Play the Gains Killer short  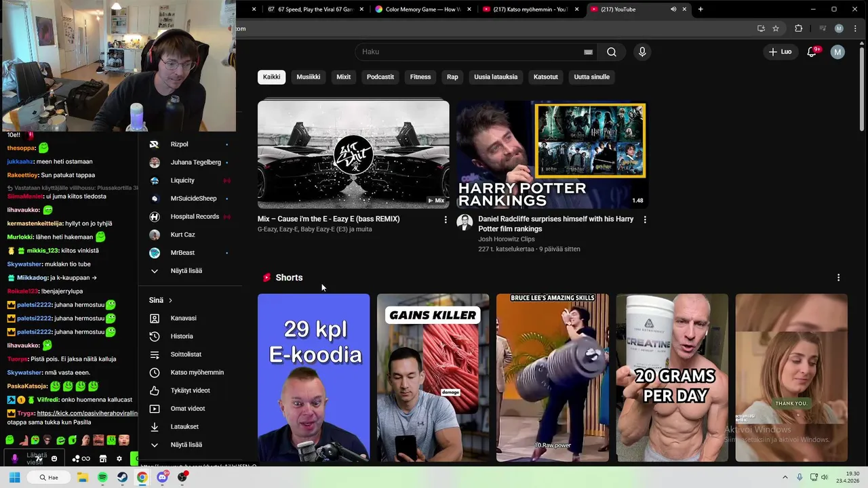coord(433,378)
